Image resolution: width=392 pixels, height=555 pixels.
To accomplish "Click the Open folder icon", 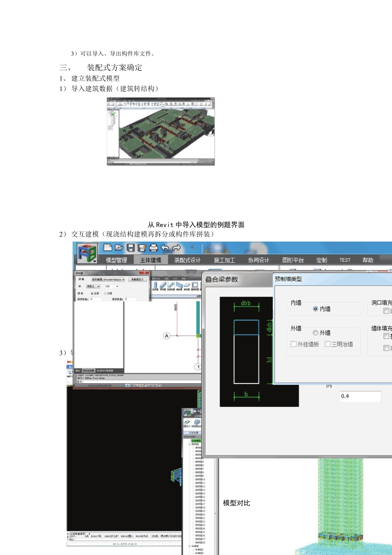I will [119, 247].
